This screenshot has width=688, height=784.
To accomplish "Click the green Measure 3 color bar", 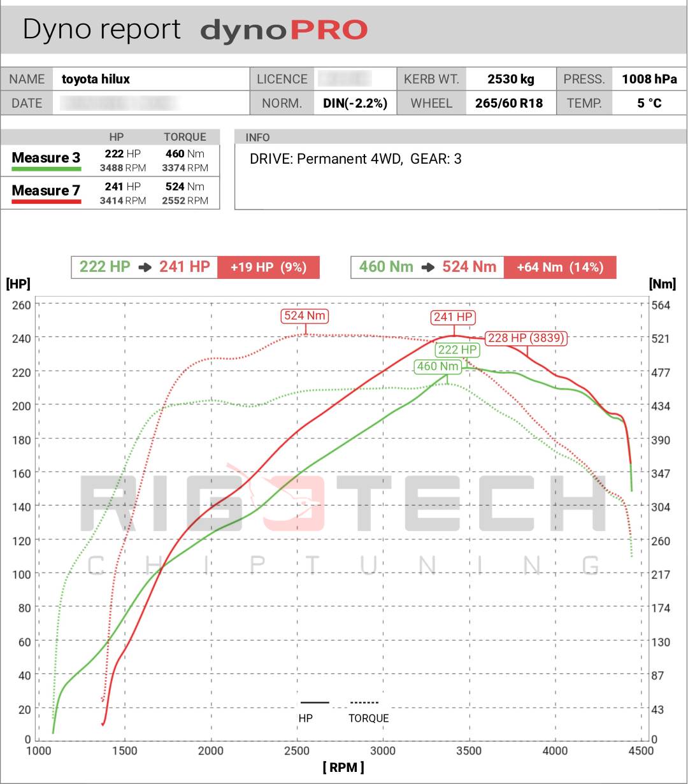I will click(47, 169).
